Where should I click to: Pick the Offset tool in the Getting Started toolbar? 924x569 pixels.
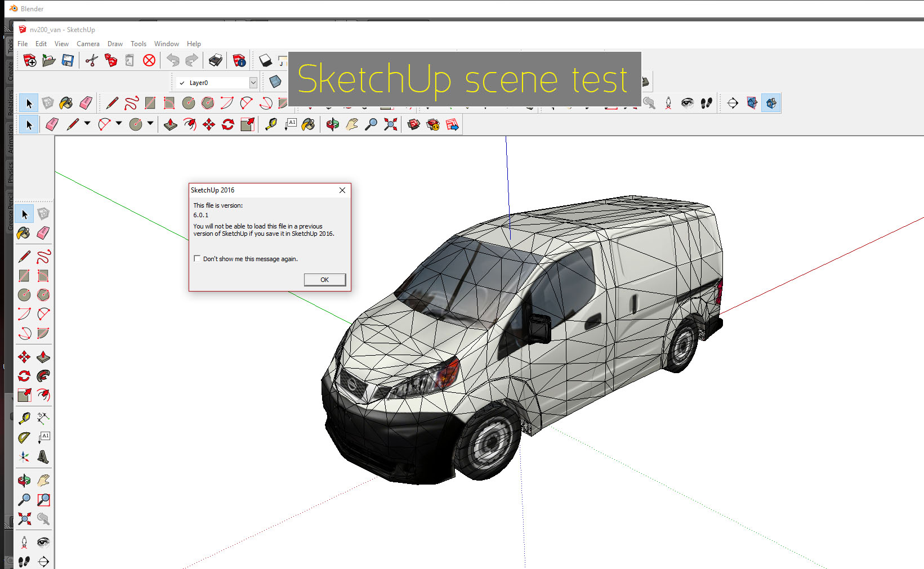point(190,124)
